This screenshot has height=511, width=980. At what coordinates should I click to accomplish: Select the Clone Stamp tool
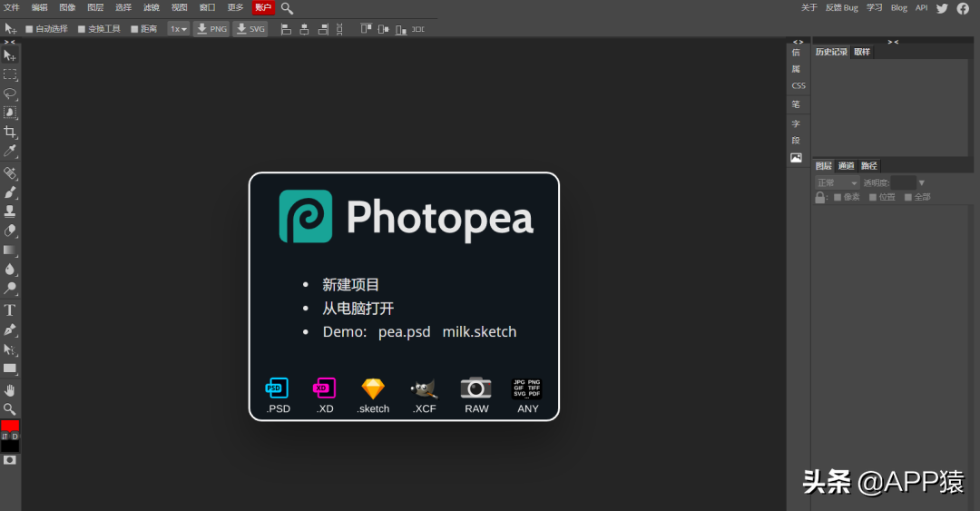(10, 211)
